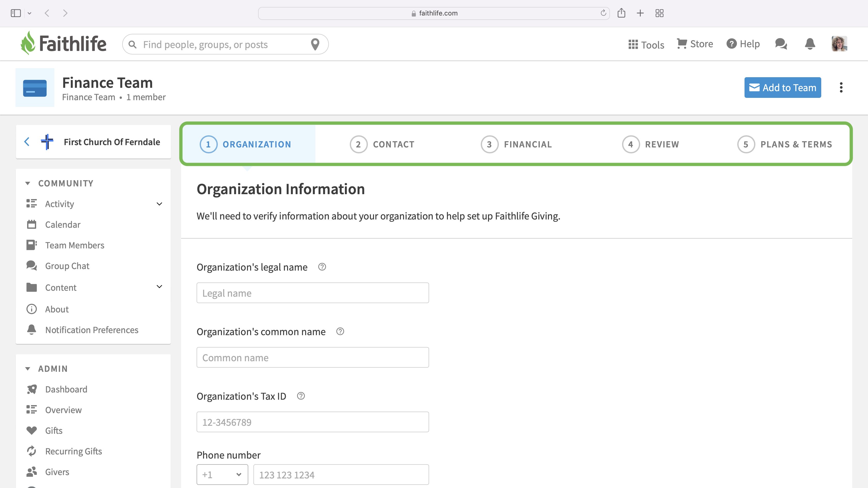
Task: Focus the phone number field
Action: pyautogui.click(x=341, y=475)
